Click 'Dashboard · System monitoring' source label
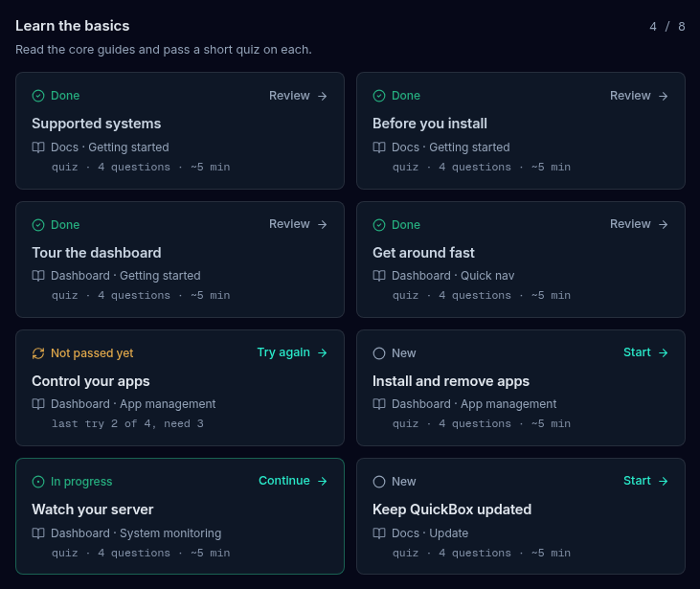700x589 pixels. (136, 533)
